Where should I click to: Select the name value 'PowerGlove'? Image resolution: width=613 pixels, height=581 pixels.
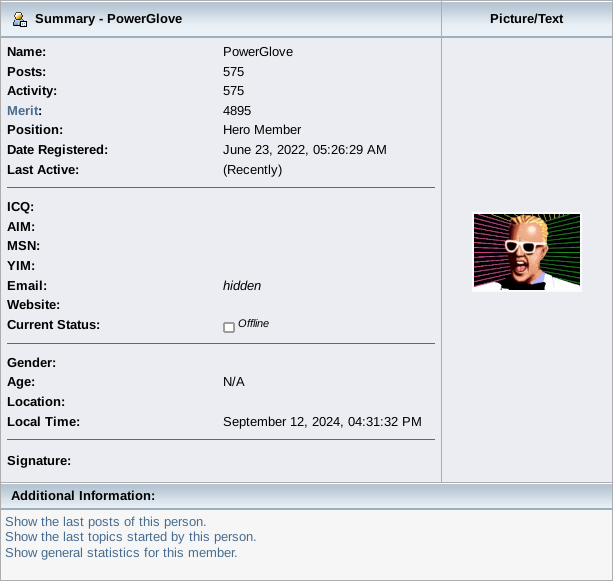(x=258, y=52)
